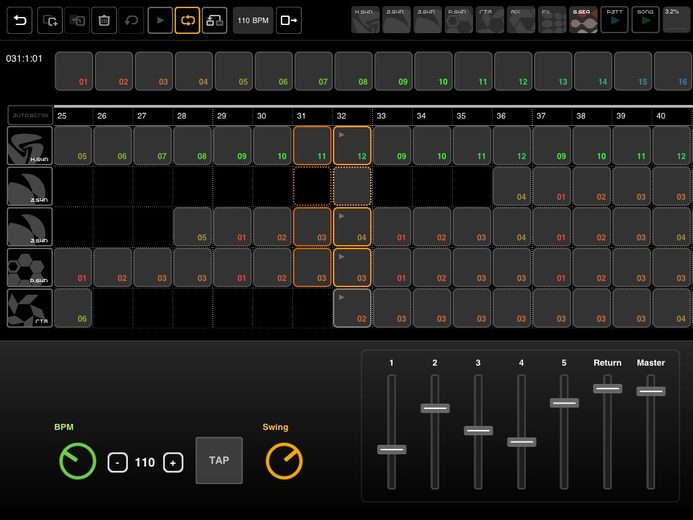Click RTM track cell 06 at bar 25

[x=73, y=308]
